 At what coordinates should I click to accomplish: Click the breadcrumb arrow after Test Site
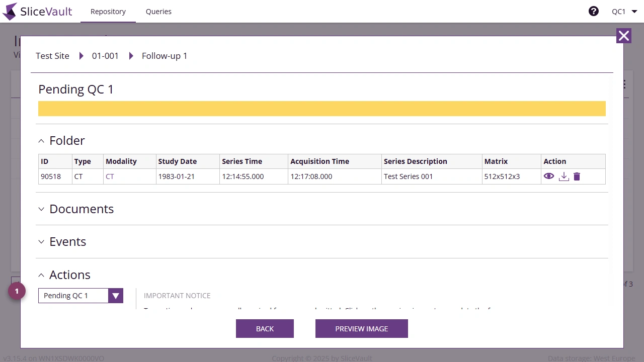(x=82, y=56)
